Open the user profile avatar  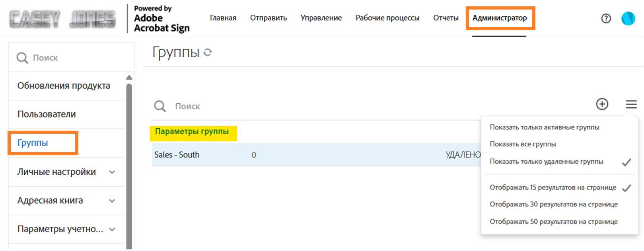(628, 18)
